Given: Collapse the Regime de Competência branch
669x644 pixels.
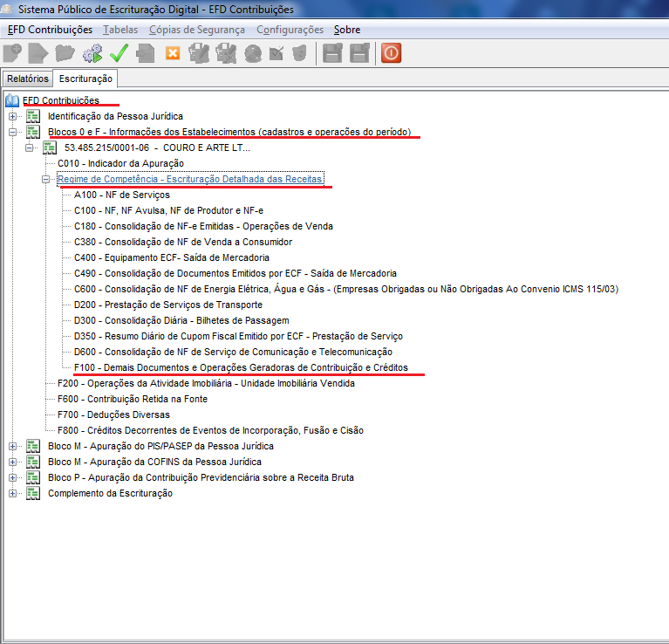Looking at the screenshot, I should [x=46, y=179].
